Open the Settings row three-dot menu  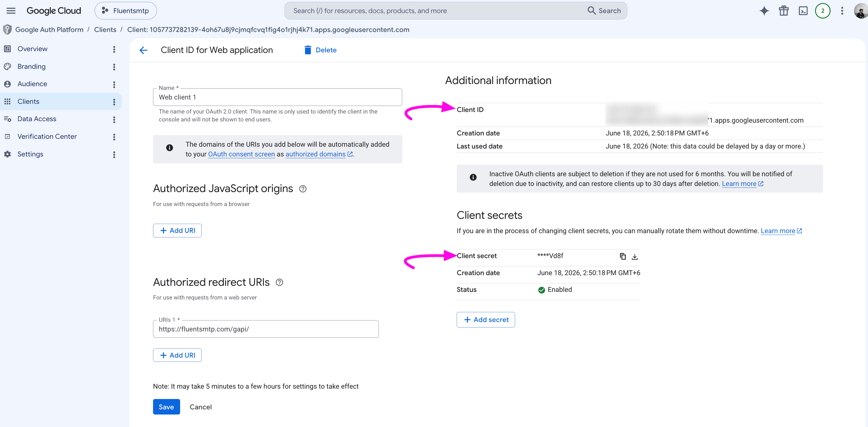(114, 154)
